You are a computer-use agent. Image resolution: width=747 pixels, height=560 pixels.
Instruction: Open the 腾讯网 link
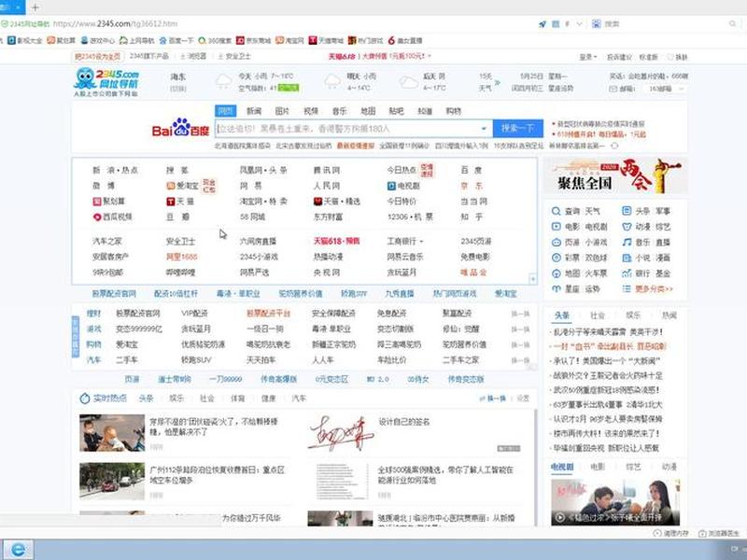326,170
